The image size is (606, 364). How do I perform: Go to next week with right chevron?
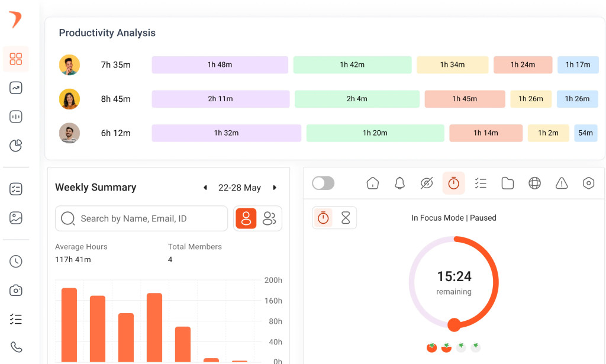coord(275,188)
